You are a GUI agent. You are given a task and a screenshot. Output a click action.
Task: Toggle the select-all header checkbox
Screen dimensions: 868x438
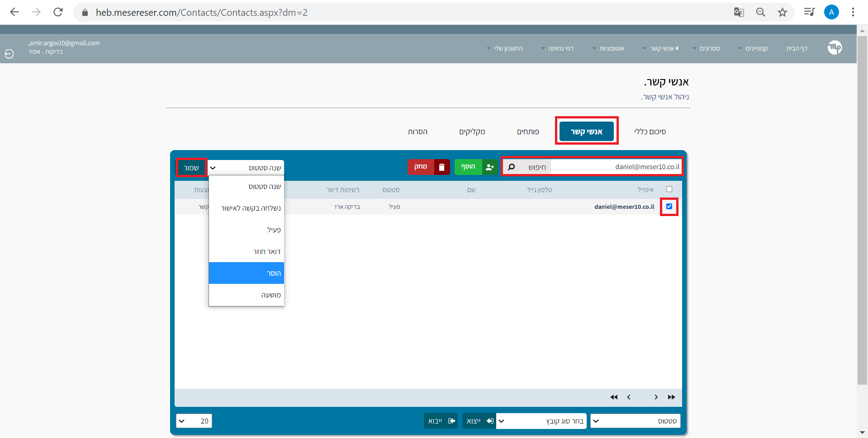(669, 189)
